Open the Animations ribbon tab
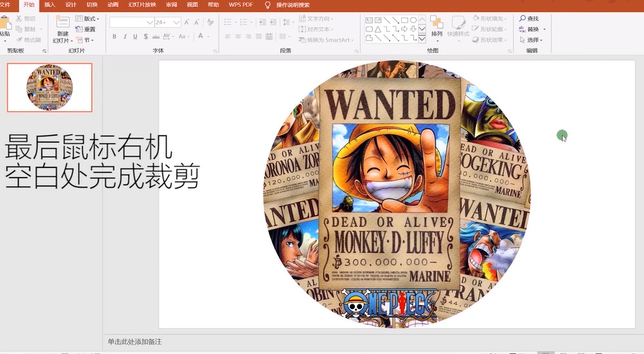The image size is (644, 354). tap(113, 5)
